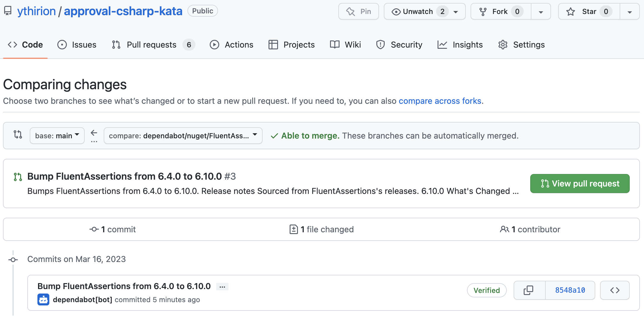The height and width of the screenshot is (320, 644).
Task: Open the Star lists dropdown arrow
Action: [x=630, y=12]
